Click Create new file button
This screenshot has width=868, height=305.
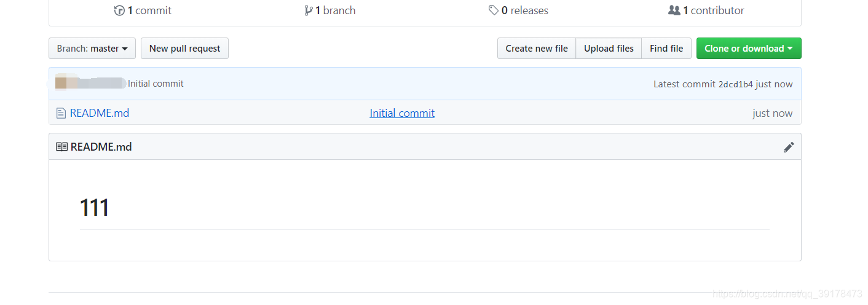tap(537, 49)
